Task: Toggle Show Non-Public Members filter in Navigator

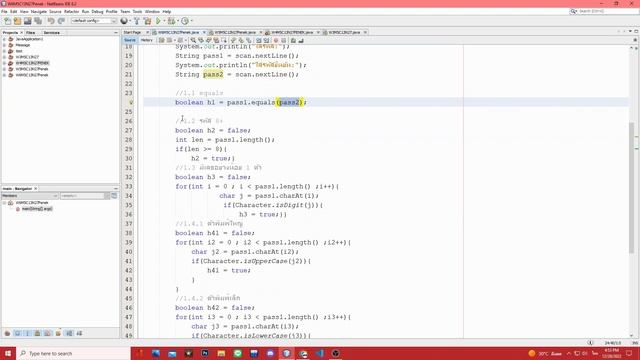Action: pos(38,333)
